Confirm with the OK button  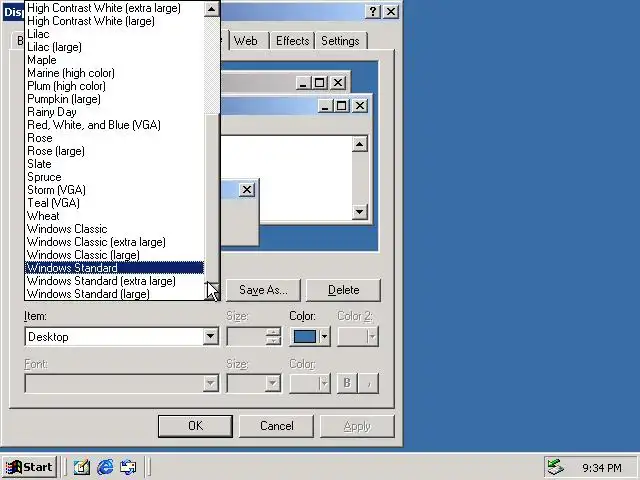[195, 426]
